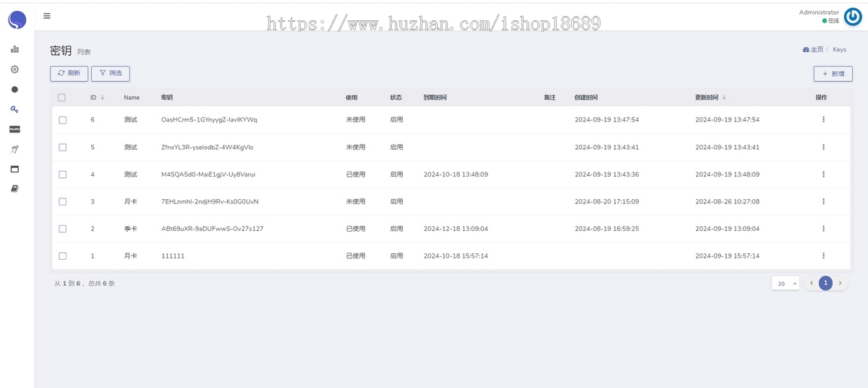Sort by the 更新时间 column arrow
This screenshot has width=868, height=388.
tap(724, 97)
